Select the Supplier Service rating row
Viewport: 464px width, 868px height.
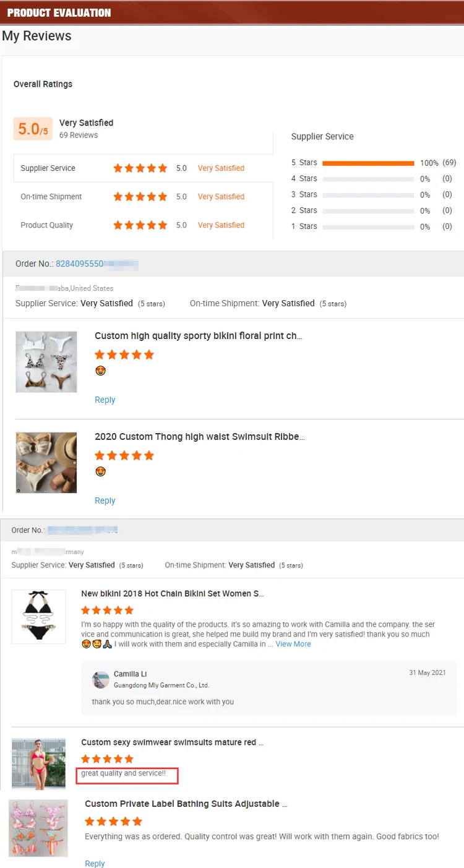coord(143,168)
